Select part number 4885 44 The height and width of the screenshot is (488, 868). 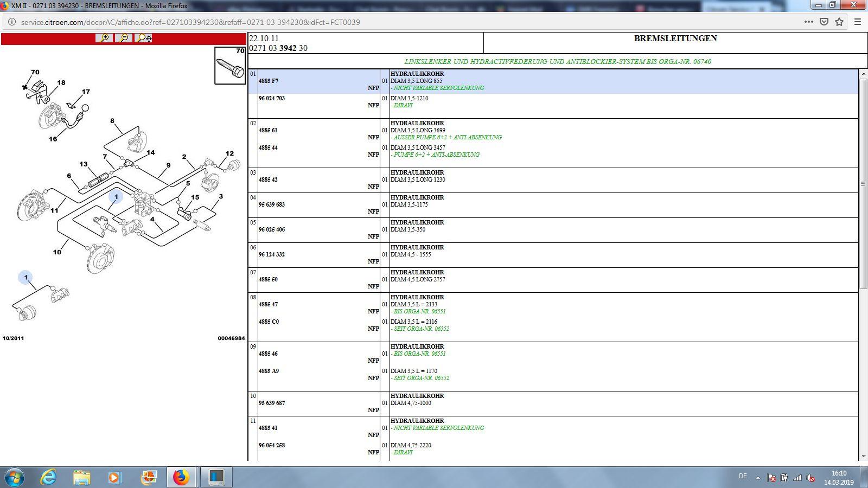[268, 147]
